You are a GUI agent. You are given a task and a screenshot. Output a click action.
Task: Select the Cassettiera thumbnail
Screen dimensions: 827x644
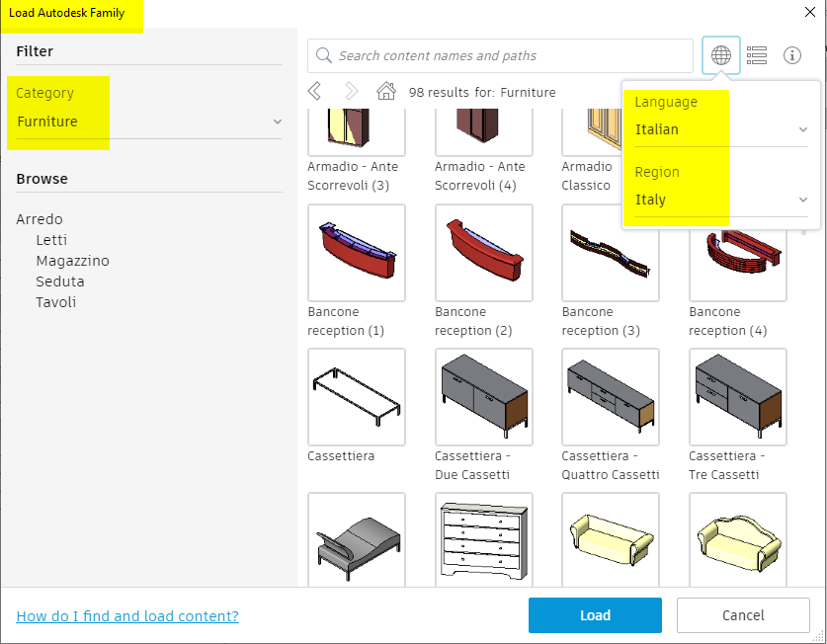[356, 397]
